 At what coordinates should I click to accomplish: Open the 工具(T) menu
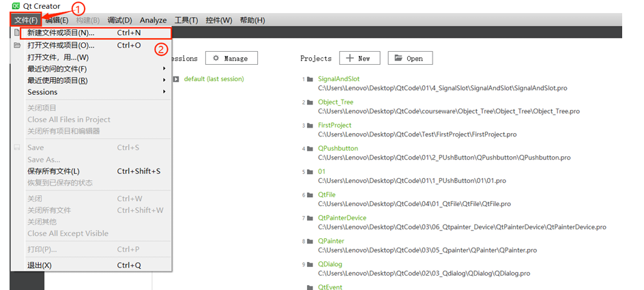[x=186, y=20]
